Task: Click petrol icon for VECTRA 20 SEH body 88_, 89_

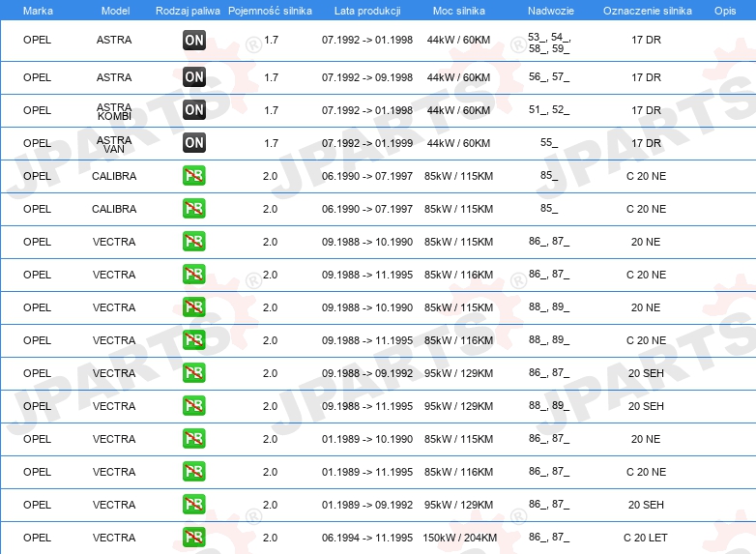Action: point(194,406)
